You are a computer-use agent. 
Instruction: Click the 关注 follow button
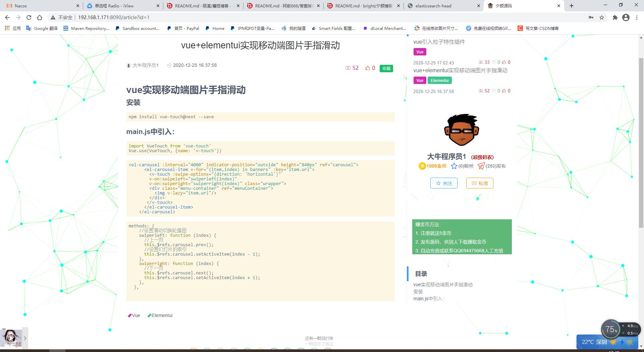click(444, 183)
